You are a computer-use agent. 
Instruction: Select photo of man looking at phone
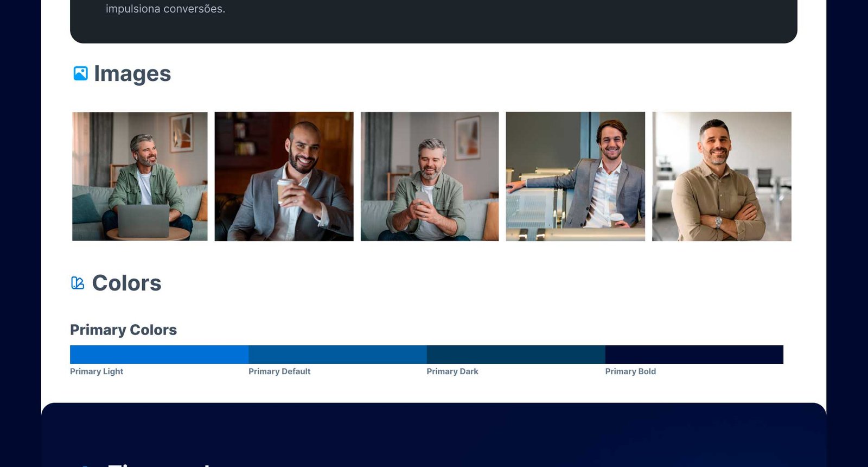[430, 176]
